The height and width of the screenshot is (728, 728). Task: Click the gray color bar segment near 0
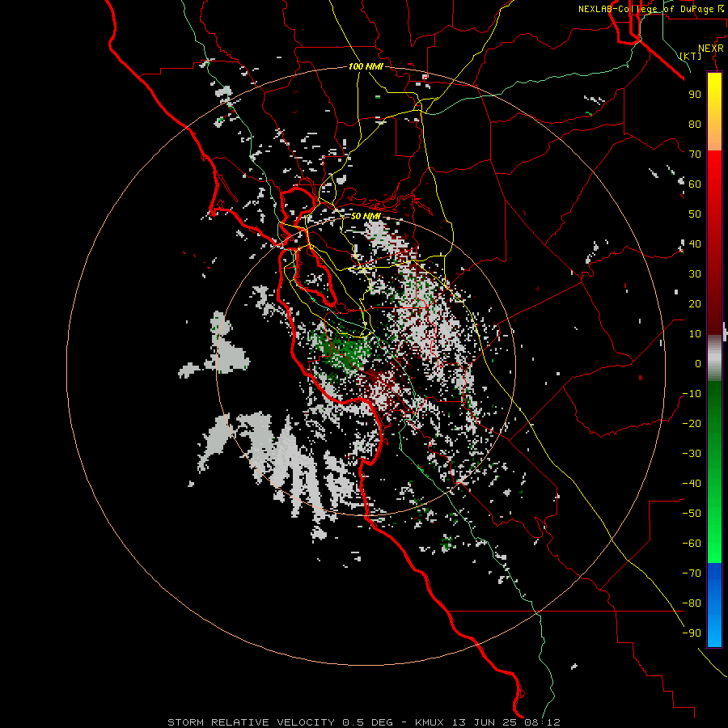pos(714,358)
